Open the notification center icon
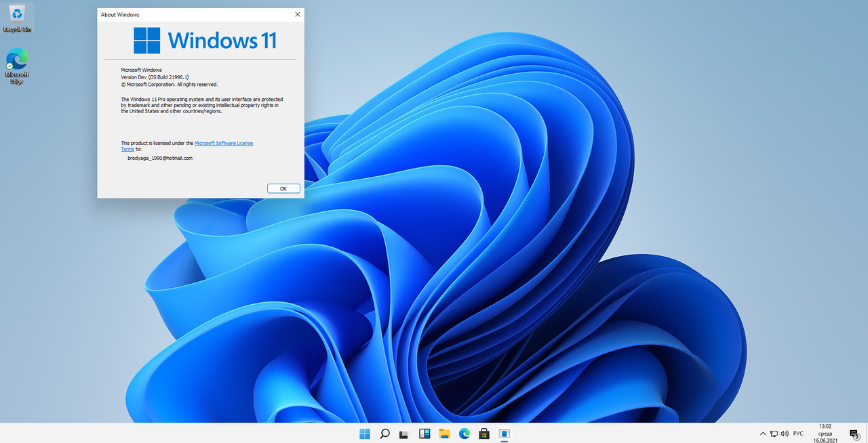868x443 pixels. pos(854,434)
